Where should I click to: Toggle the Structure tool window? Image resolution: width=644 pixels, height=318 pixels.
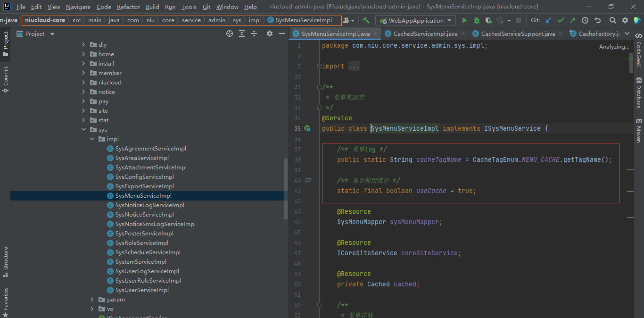pos(6,261)
